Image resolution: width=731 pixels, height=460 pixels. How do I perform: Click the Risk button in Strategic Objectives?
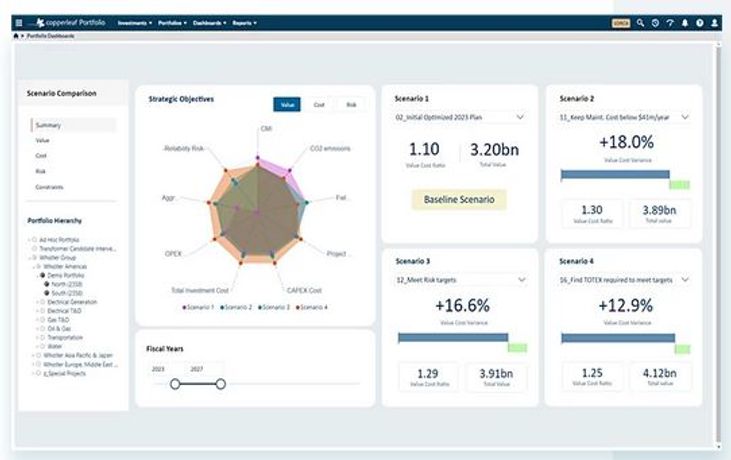coord(351,104)
